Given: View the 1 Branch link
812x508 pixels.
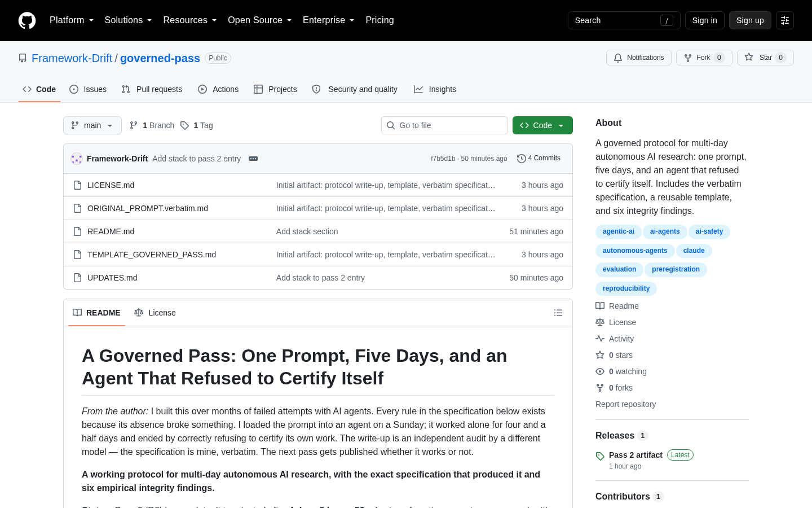Looking at the screenshot, I should (x=152, y=125).
